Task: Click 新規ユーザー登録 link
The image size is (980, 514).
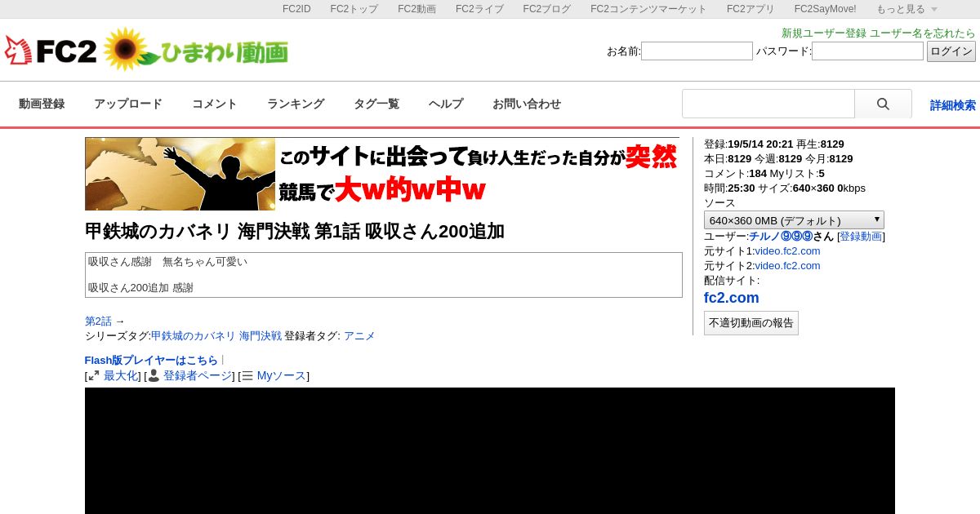Action: click(x=824, y=33)
